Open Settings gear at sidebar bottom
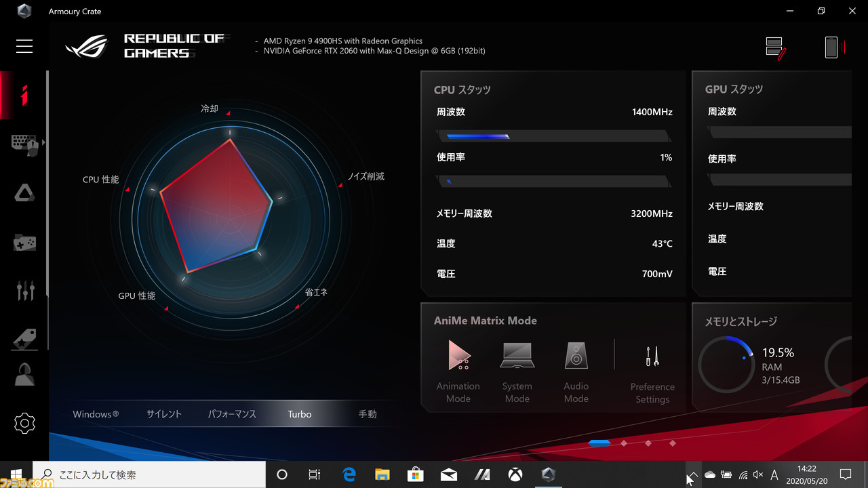Viewport: 868px width, 488px height. click(24, 423)
